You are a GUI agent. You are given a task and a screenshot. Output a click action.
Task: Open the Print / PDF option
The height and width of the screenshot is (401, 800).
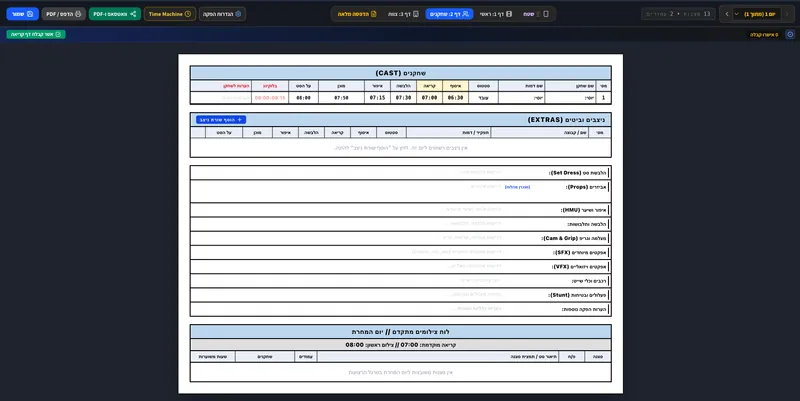[x=64, y=14]
